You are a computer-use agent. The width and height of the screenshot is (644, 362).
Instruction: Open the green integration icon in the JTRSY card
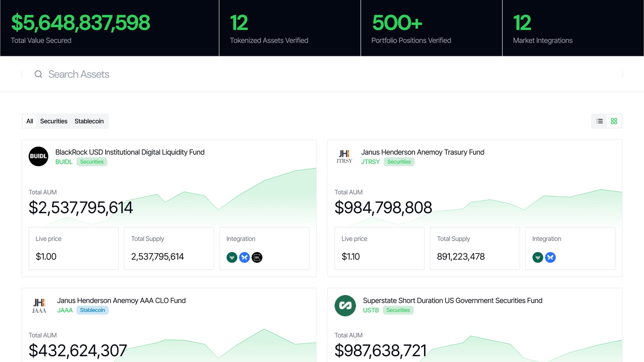coord(538,257)
